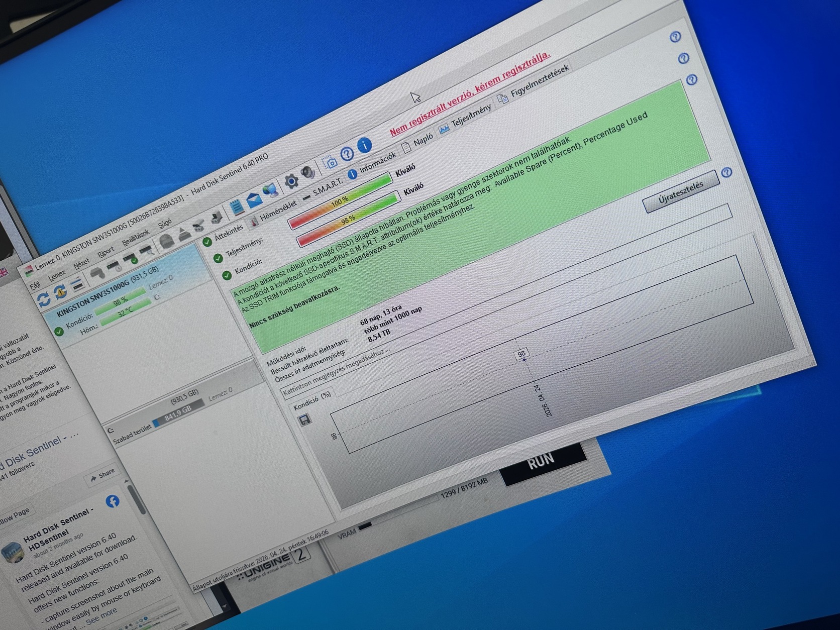Click the '8,54 TB' total written value

(x=379, y=336)
